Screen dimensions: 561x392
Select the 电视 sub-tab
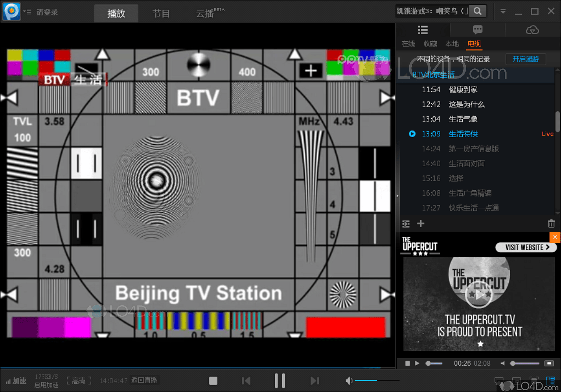point(474,44)
